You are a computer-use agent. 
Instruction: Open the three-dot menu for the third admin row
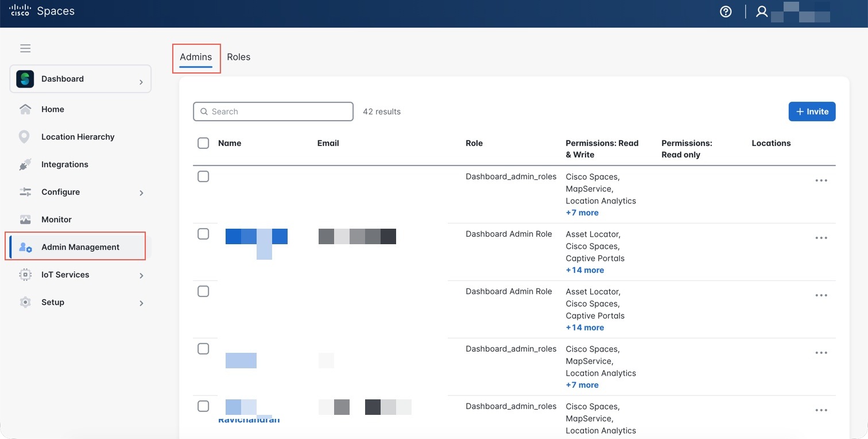821,295
